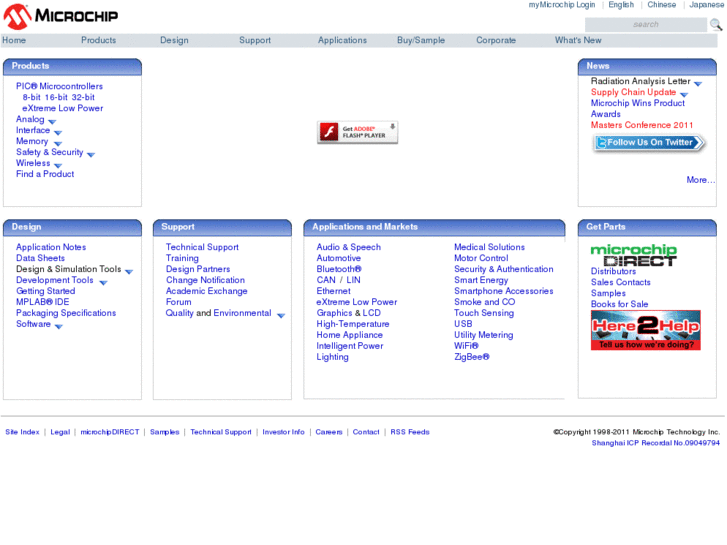This screenshot has height=545, width=727.
Task: Switch language to Japanese
Action: click(706, 5)
